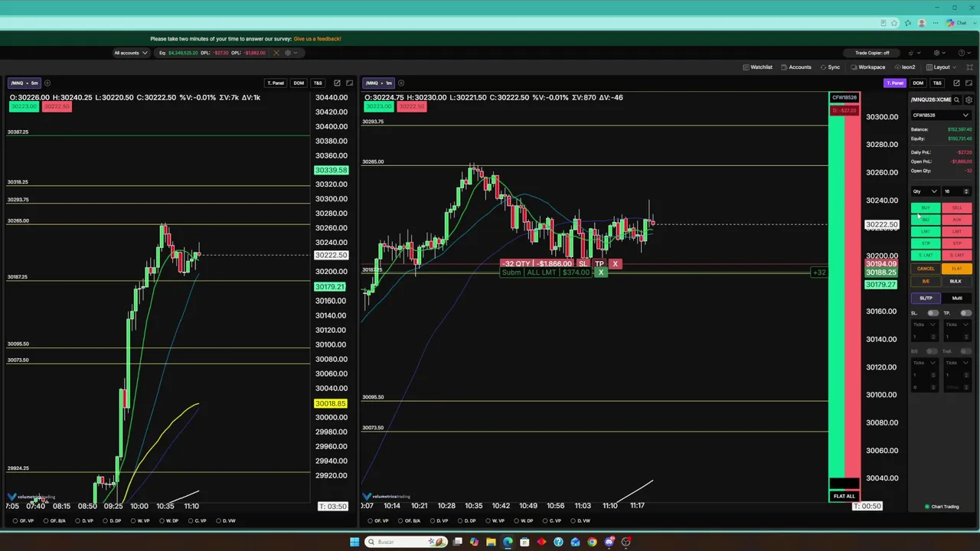This screenshot has width=980, height=551.
Task: Click the orange FLAT button
Action: 957,269
